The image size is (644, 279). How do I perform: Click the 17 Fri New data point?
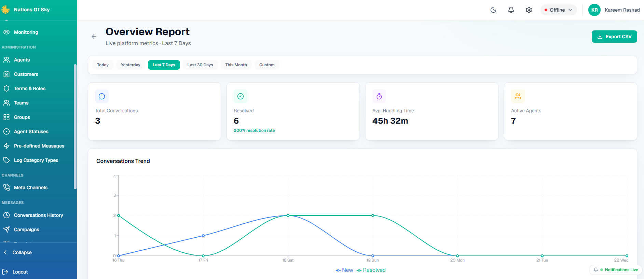click(x=203, y=236)
